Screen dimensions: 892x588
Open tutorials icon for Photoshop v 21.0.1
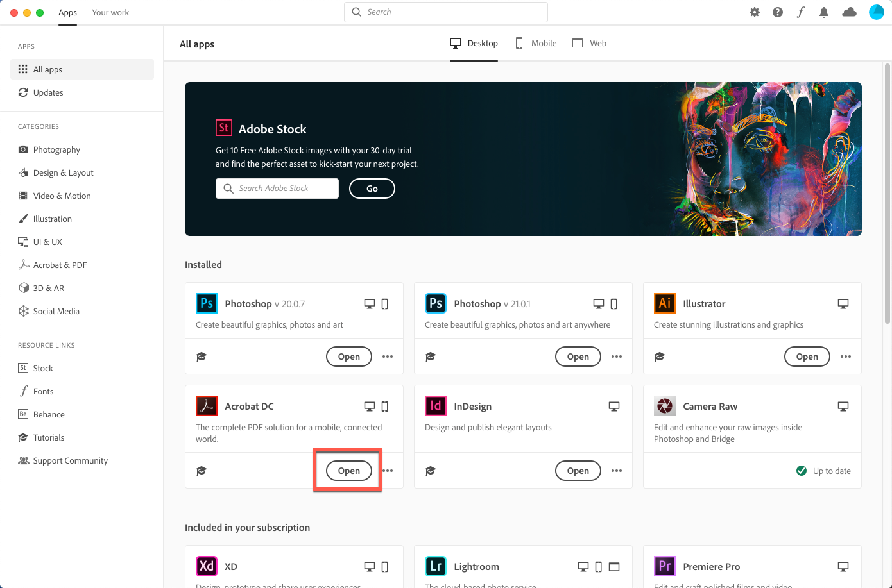(431, 357)
